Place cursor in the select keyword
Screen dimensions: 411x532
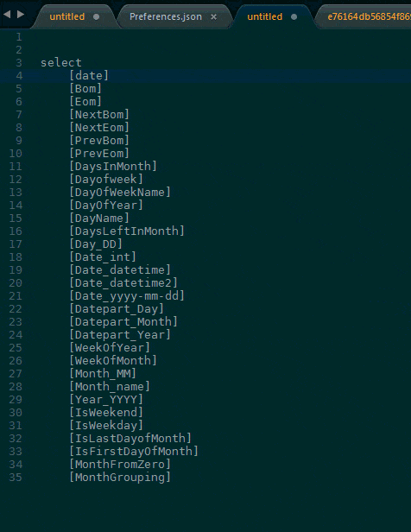coord(61,63)
